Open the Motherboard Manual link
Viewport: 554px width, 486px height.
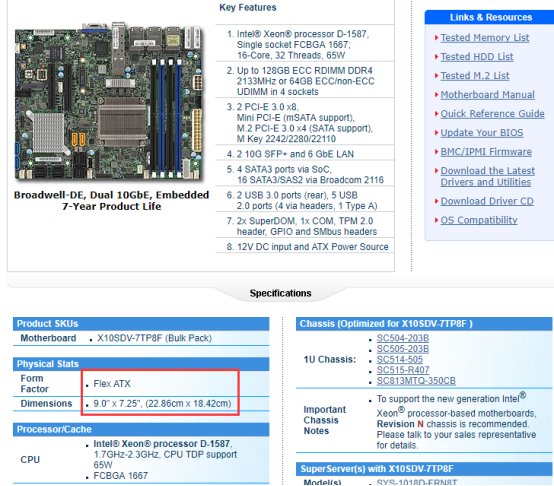pyautogui.click(x=487, y=95)
